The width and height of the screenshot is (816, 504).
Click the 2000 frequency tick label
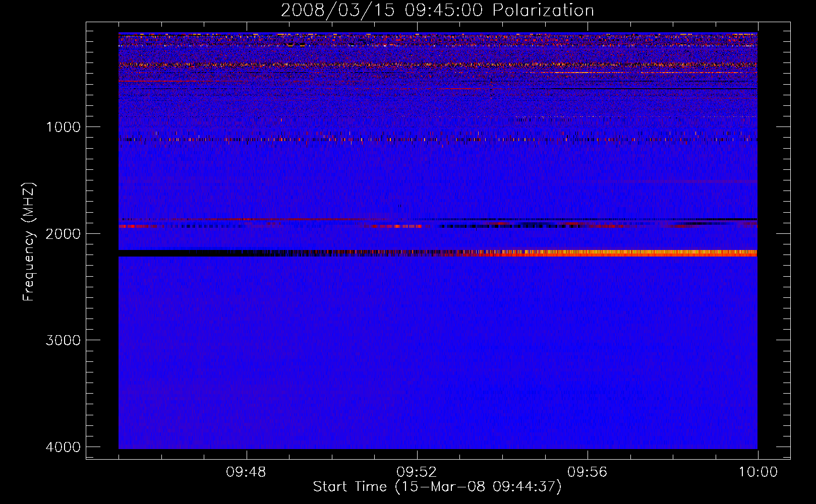pyautogui.click(x=63, y=234)
